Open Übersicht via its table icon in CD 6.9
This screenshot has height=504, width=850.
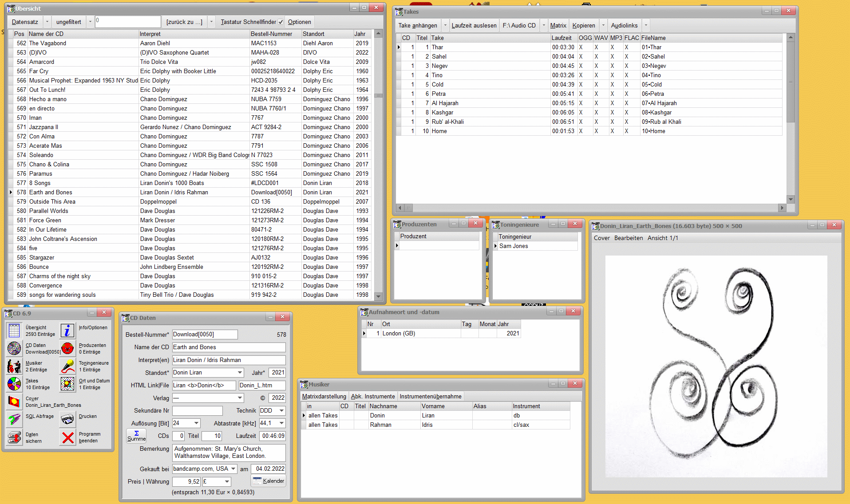pyautogui.click(x=14, y=331)
